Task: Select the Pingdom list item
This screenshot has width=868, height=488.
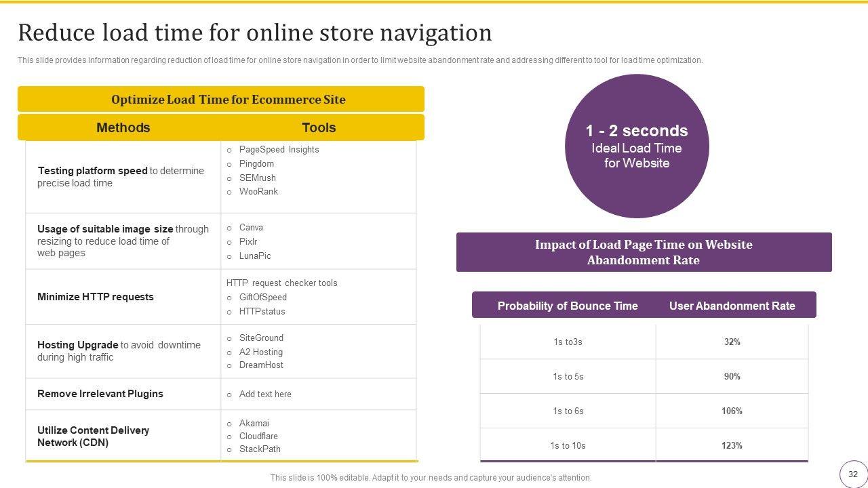Action: (256, 164)
